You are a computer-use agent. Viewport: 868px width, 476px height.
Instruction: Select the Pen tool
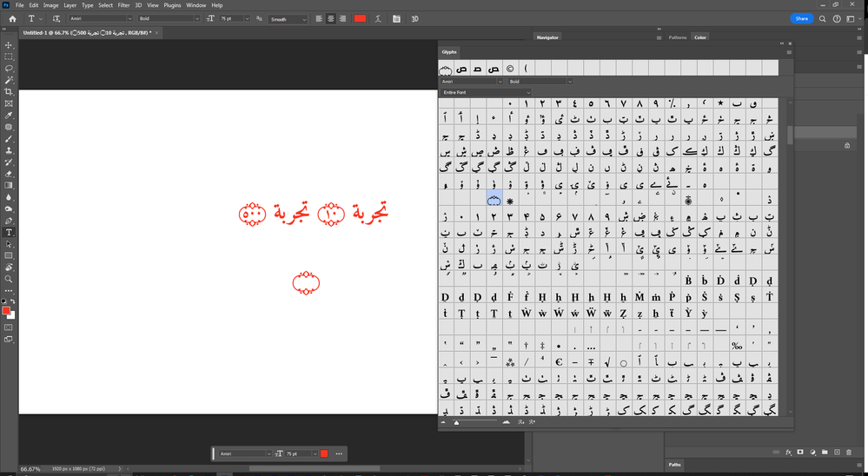point(9,221)
